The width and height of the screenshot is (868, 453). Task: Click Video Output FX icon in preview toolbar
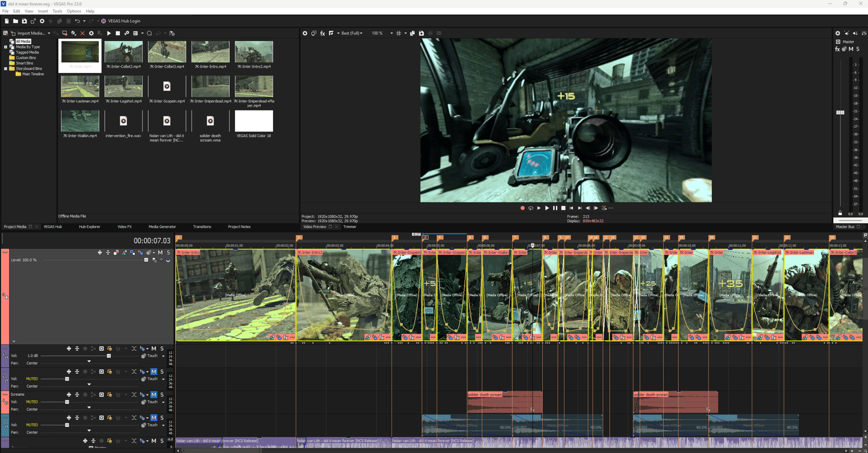(x=322, y=34)
